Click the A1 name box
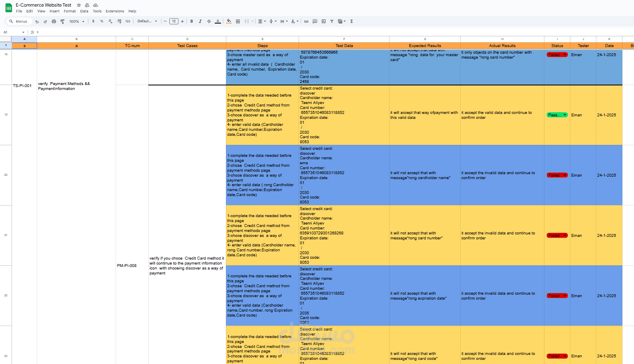The width and height of the screenshot is (634, 364). (12, 32)
